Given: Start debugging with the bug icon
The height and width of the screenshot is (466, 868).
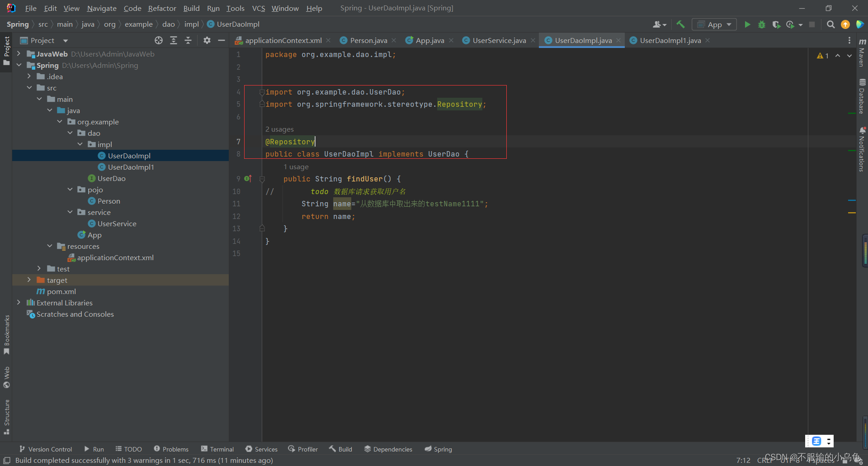Looking at the screenshot, I should tap(762, 24).
